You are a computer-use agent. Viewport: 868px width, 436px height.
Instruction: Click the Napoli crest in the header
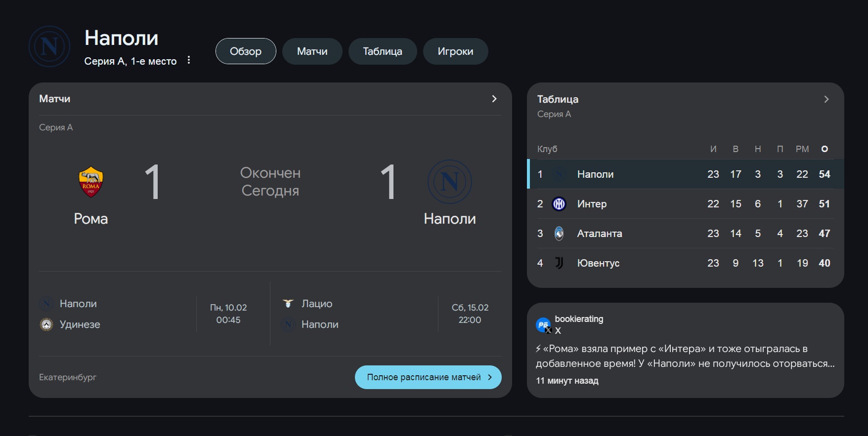tap(49, 47)
